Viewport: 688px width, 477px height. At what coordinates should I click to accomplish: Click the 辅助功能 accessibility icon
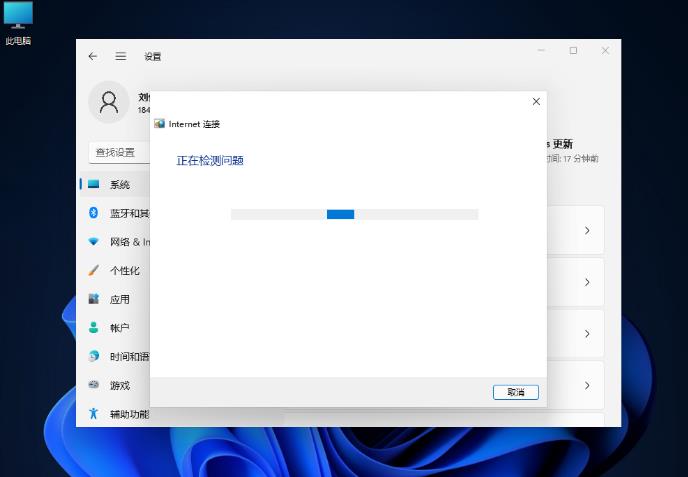(x=94, y=414)
